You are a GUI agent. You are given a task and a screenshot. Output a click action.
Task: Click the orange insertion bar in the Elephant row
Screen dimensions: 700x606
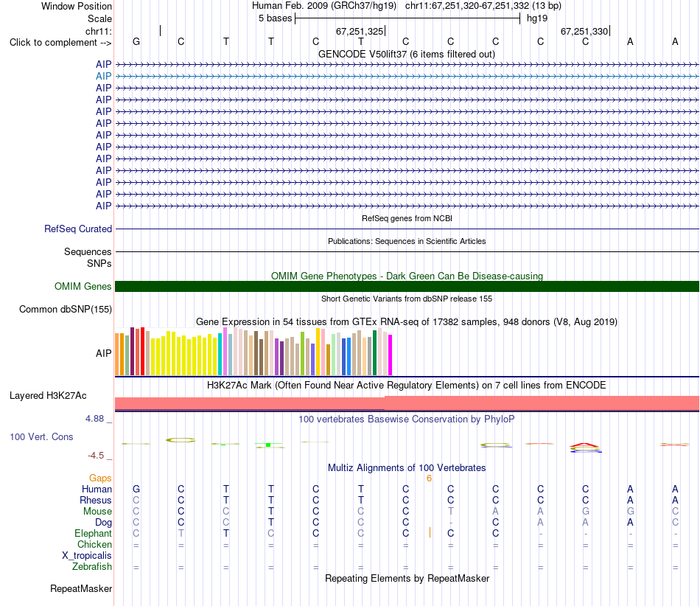point(430,532)
